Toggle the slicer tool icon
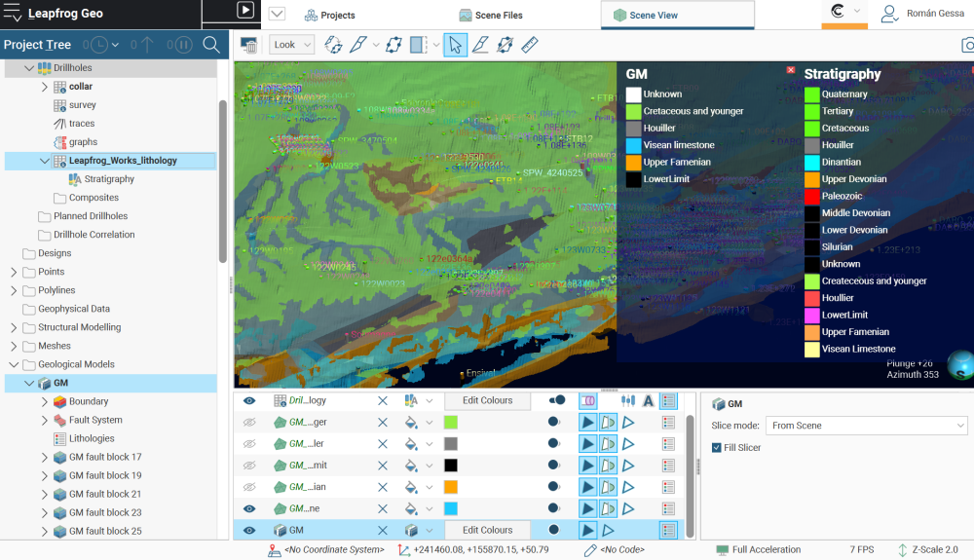Screen dimensions: 974x560 419,45
